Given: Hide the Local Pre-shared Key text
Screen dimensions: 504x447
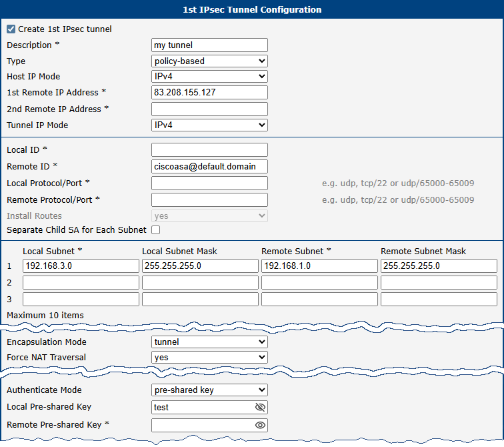Looking at the screenshot, I should [x=260, y=407].
